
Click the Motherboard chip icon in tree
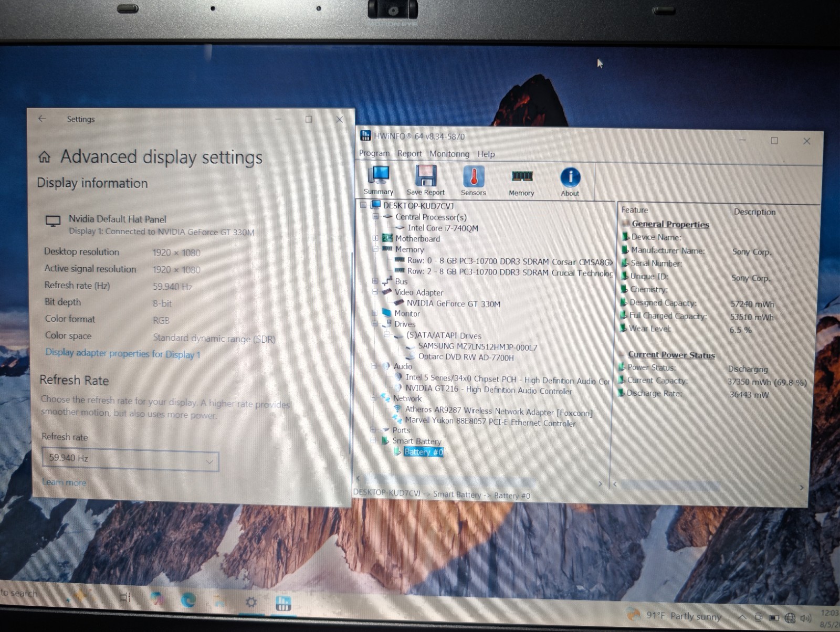click(x=387, y=238)
